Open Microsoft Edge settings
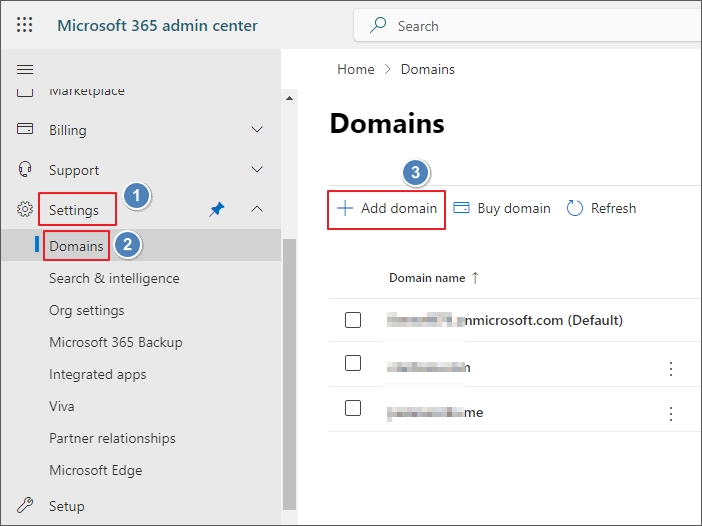Image resolution: width=702 pixels, height=526 pixels. (x=96, y=470)
